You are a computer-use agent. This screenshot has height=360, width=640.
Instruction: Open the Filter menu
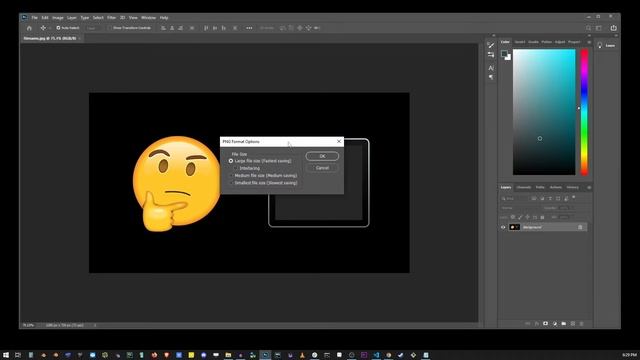click(111, 18)
